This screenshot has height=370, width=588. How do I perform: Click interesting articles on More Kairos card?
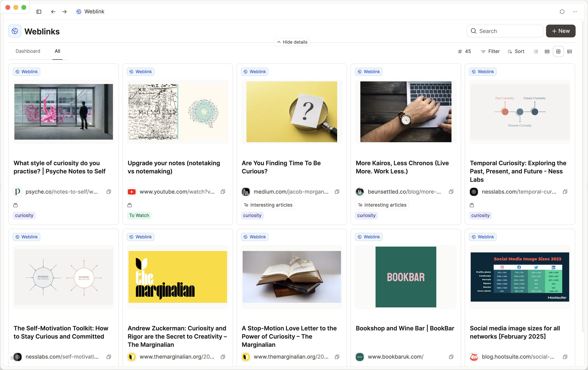coord(382,205)
